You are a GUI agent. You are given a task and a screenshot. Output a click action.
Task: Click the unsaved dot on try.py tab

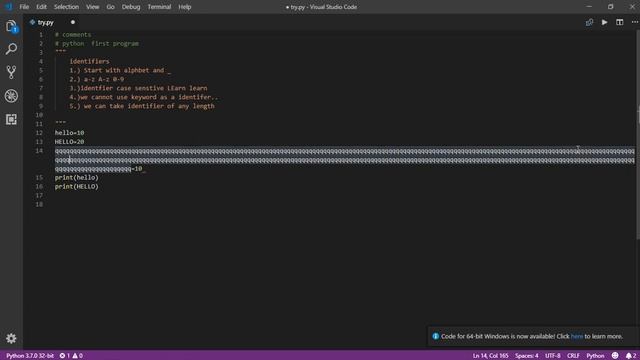73,22
